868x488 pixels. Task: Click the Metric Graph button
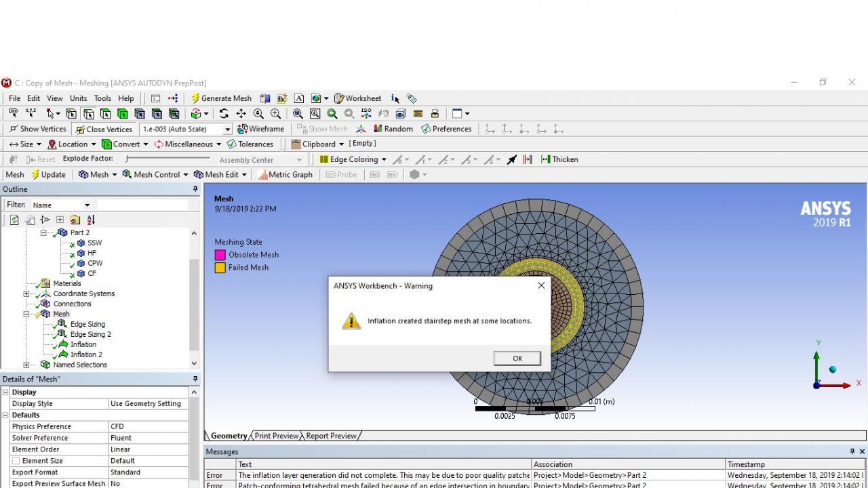point(285,175)
